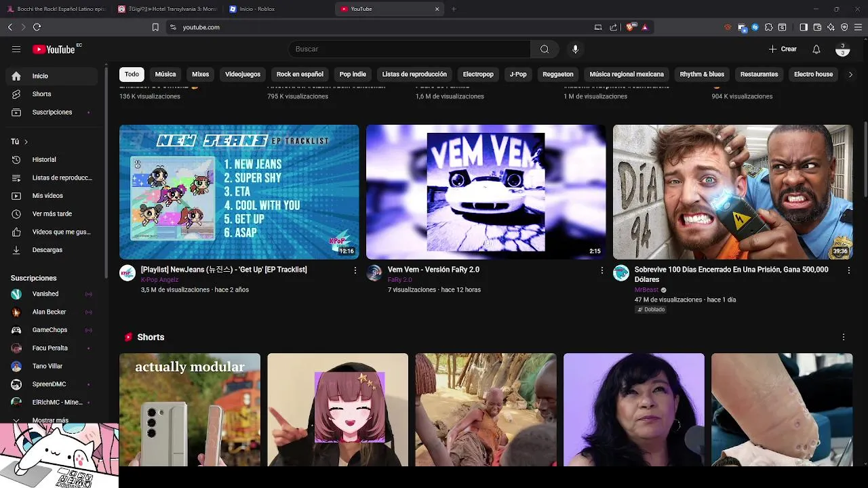Open the Brave Wallet icon
The image size is (868, 488).
(817, 27)
